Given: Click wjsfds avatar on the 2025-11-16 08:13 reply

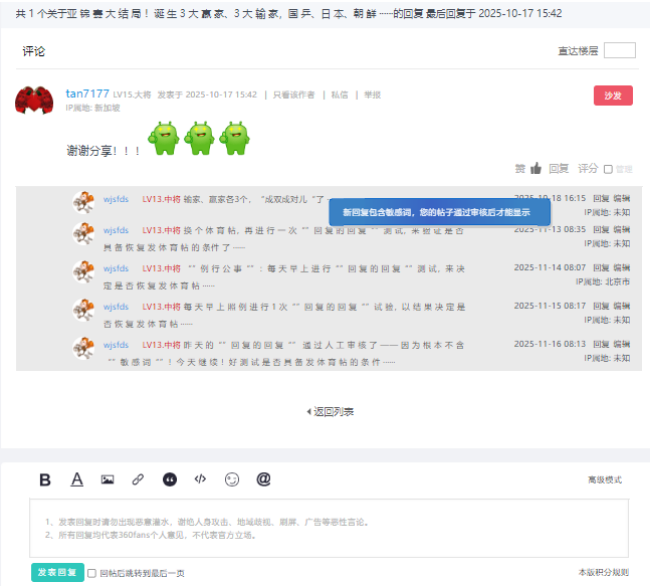Looking at the screenshot, I should 83,348.
